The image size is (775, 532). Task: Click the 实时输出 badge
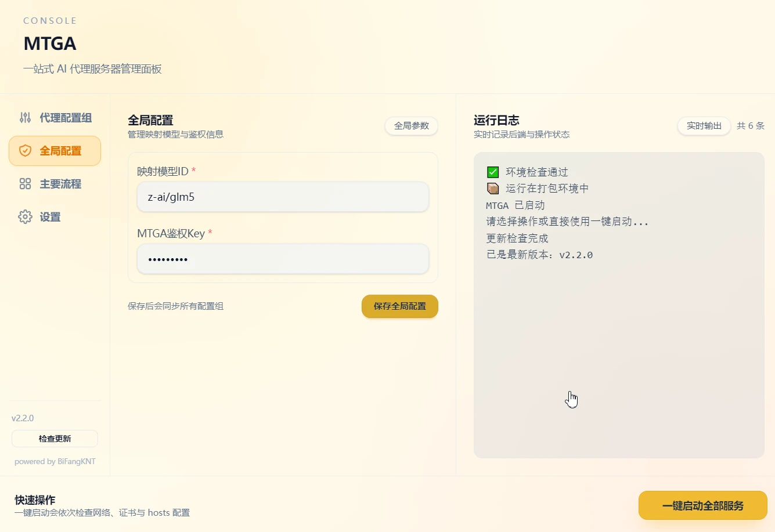pos(704,126)
